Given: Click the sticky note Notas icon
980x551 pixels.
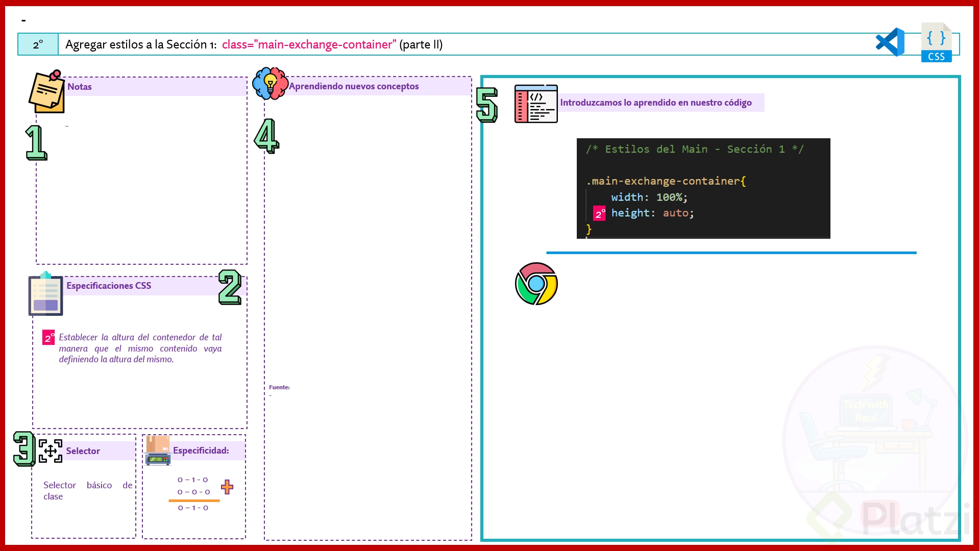Looking at the screenshot, I should point(47,92).
